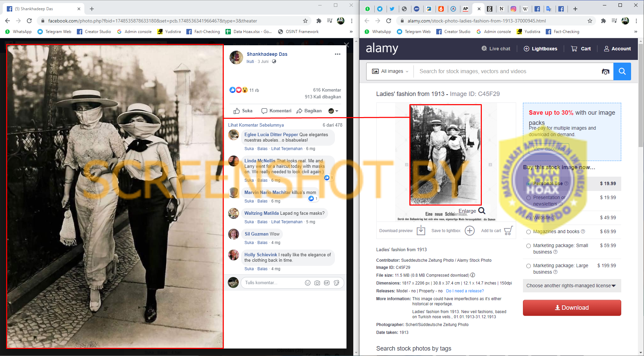Click the Chrome profile avatar in Alamy window
644x356 pixels.
click(x=625, y=21)
